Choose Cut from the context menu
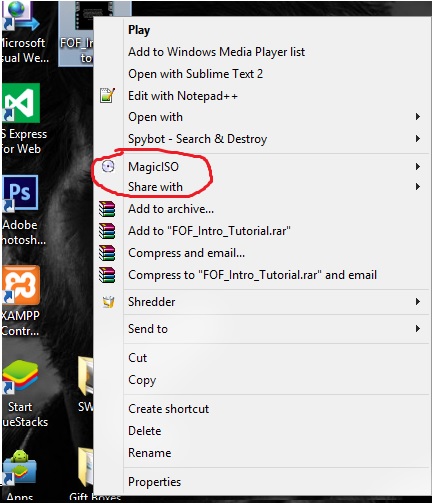432x504 pixels. click(138, 358)
